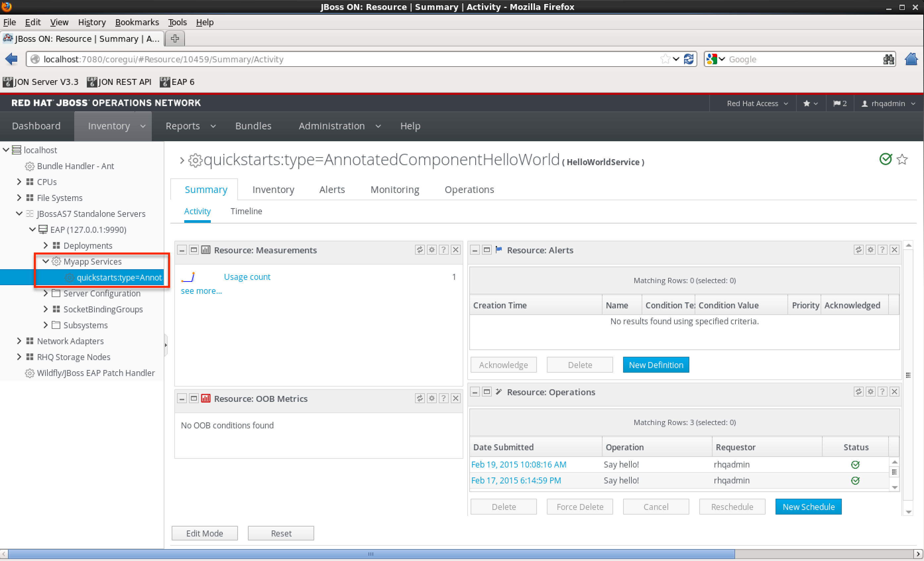The image size is (924, 561).
Task: Maximize the Resource: Alerts portlet
Action: point(487,250)
